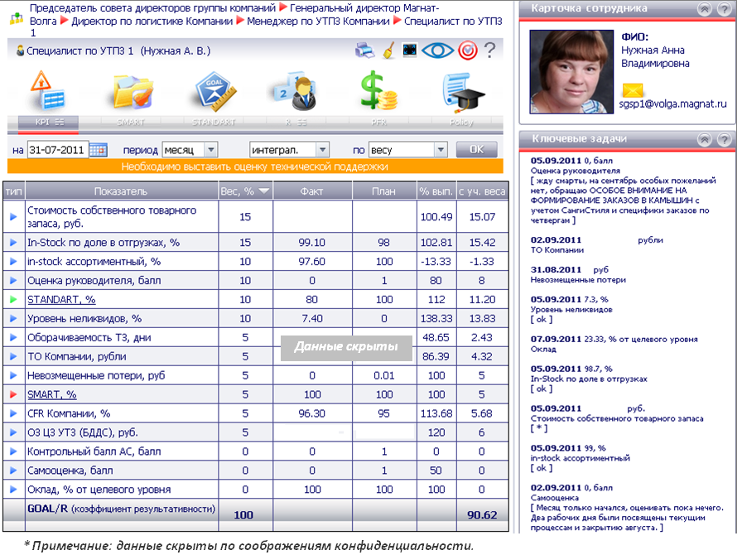Collapse the Ключевые задачи panel
742x560 pixels.
pos(705,139)
